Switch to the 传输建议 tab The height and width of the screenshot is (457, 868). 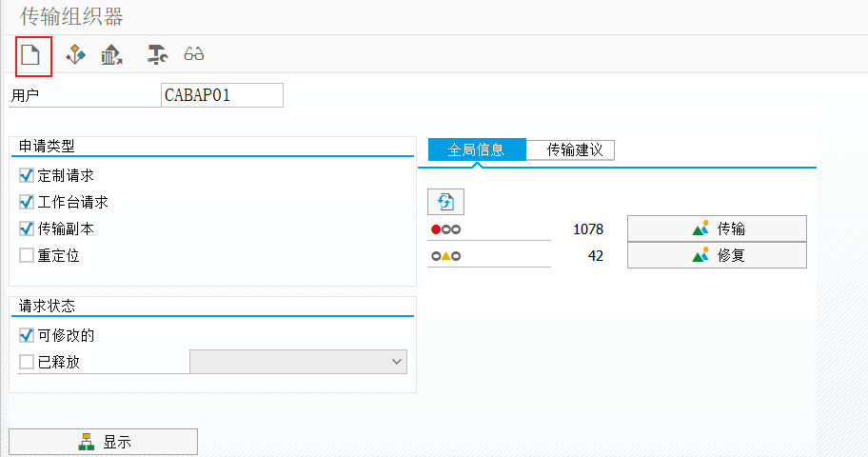coord(570,150)
